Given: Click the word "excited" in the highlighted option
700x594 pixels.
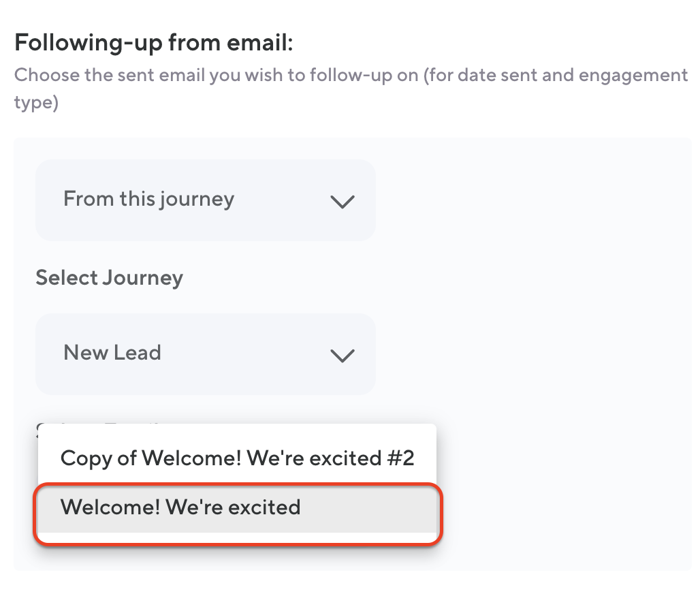Looking at the screenshot, I should tap(264, 507).
